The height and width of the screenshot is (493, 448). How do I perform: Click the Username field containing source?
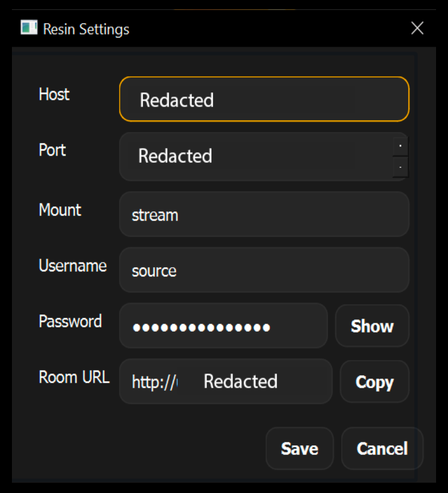click(264, 270)
